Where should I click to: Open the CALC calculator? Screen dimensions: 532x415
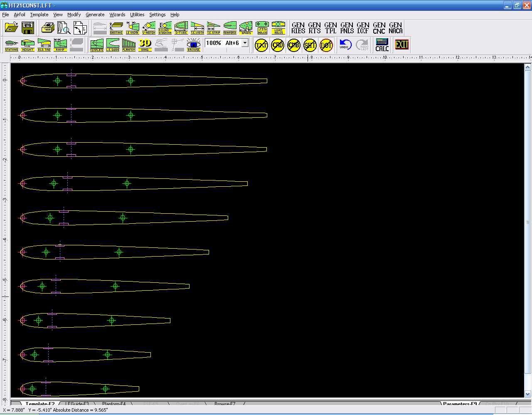[x=382, y=45]
